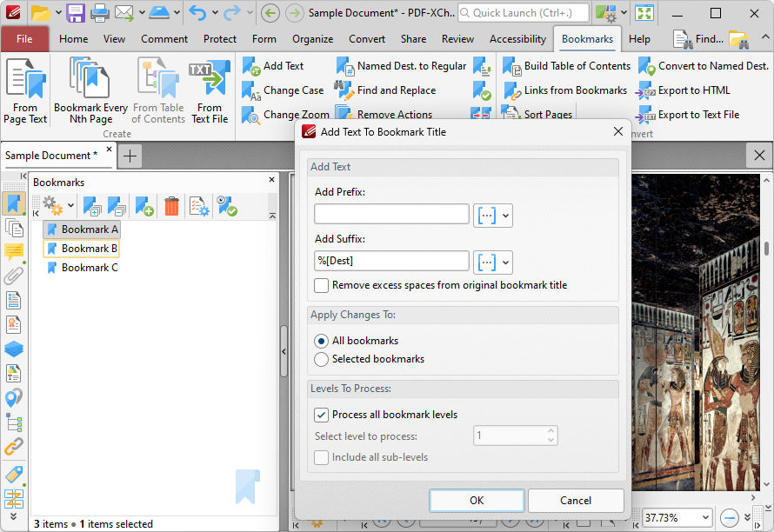Select the Selected bookmarks radio button

pyautogui.click(x=322, y=359)
